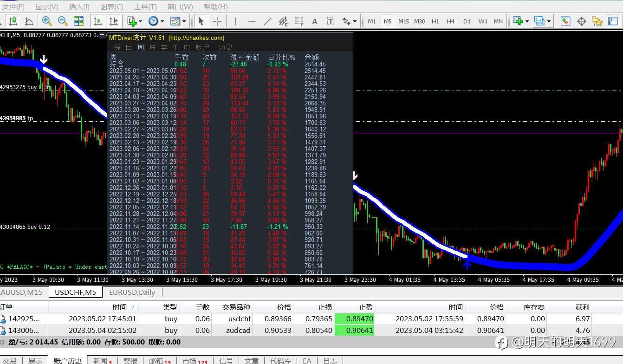Switch to D1 timeframe
Screen dimensions: 623x364
tap(467, 21)
